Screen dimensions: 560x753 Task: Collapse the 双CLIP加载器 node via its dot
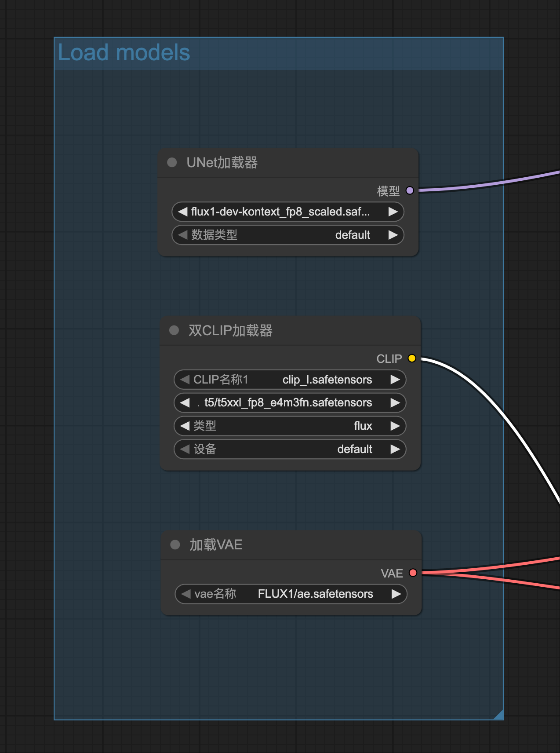(174, 330)
